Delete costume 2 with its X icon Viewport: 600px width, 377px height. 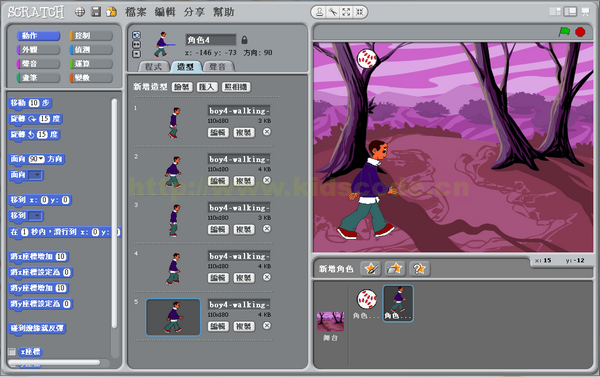click(267, 180)
